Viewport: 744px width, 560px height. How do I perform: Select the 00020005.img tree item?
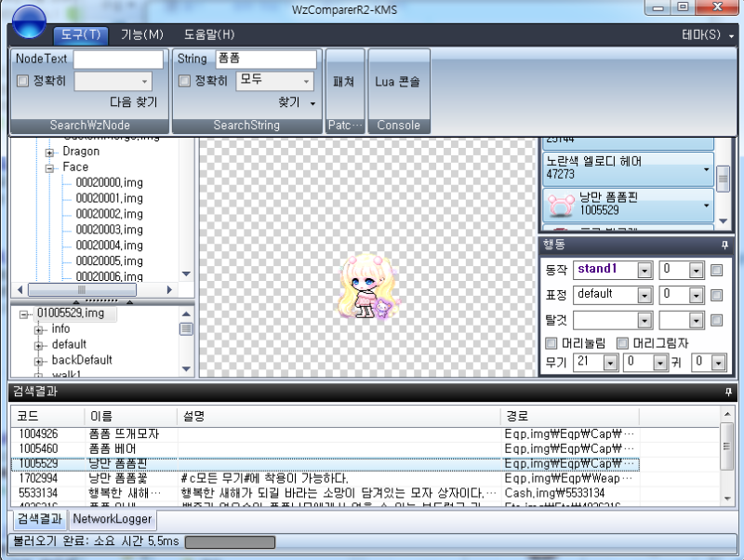pyautogui.click(x=109, y=261)
